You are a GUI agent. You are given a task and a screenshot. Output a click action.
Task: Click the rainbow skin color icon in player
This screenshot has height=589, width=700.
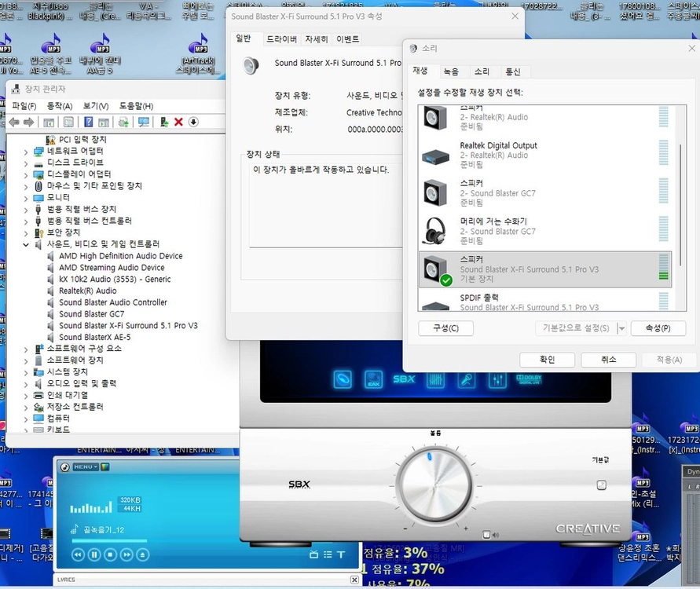coord(105,466)
